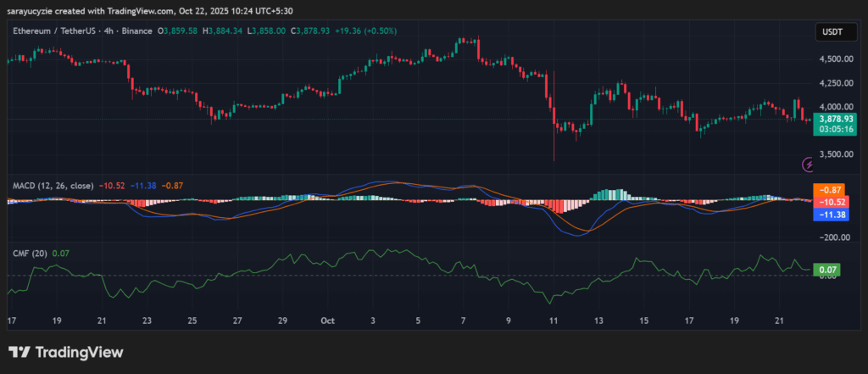The image size is (868, 374).
Task: Click the purple lightning bolt icon
Action: [808, 163]
